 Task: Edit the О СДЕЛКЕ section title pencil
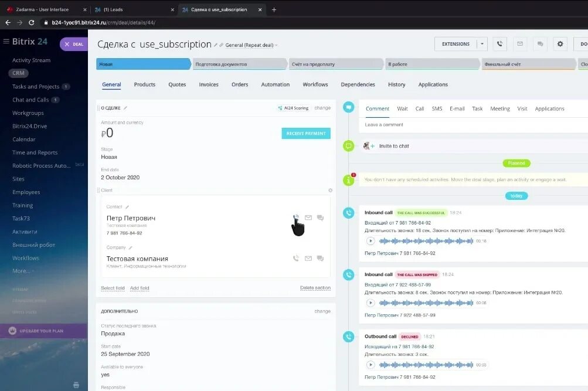coord(125,108)
